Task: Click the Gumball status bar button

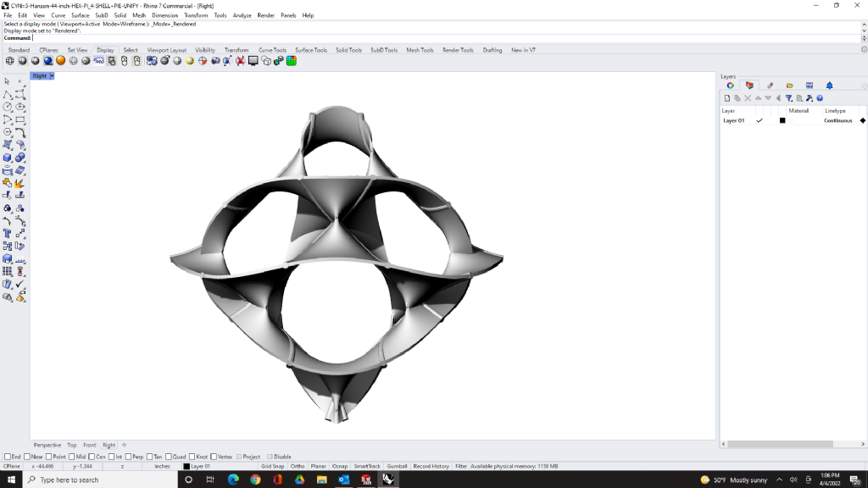Action: pyautogui.click(x=397, y=466)
